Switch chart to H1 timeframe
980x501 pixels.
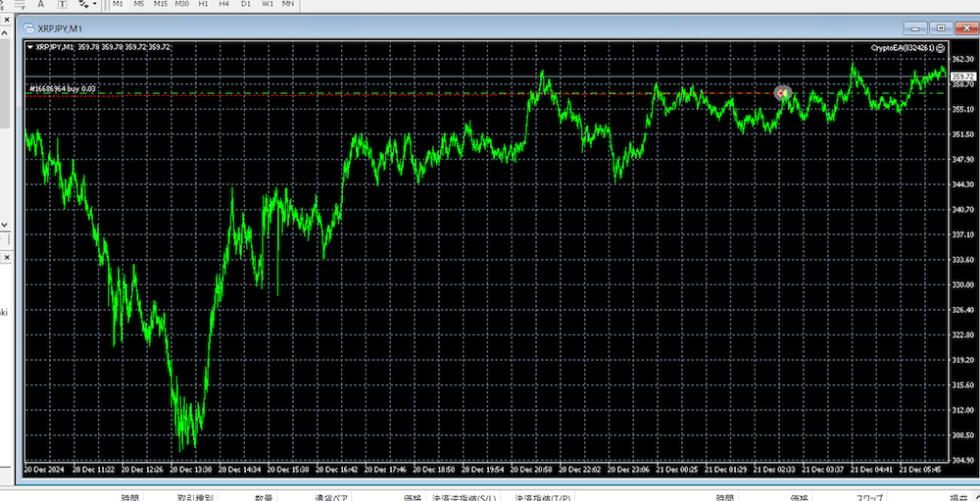coord(204,4)
